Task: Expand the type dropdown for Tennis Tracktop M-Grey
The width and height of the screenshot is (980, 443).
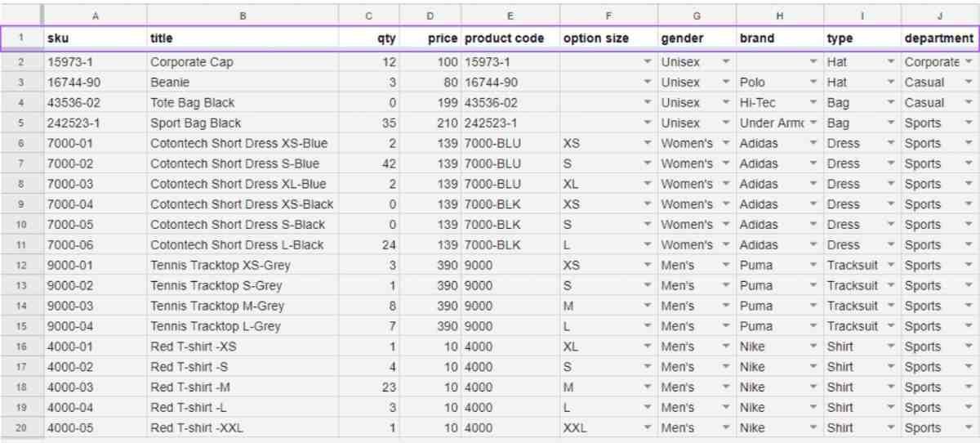Action: click(892, 307)
